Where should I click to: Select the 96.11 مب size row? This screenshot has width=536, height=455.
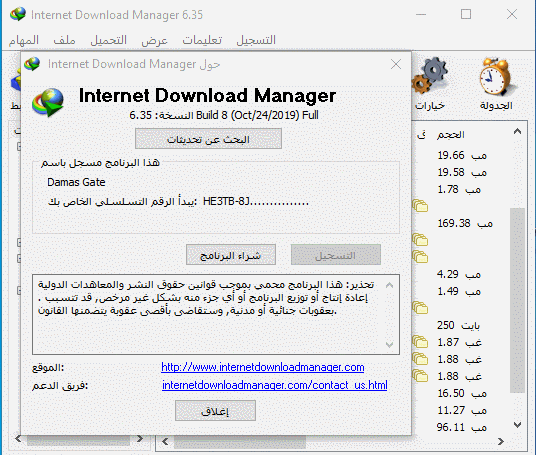tap(462, 427)
